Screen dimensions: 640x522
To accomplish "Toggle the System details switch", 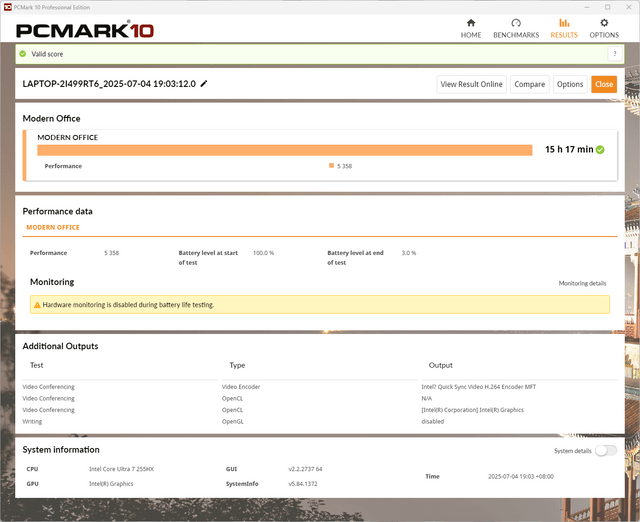I will tap(606, 451).
